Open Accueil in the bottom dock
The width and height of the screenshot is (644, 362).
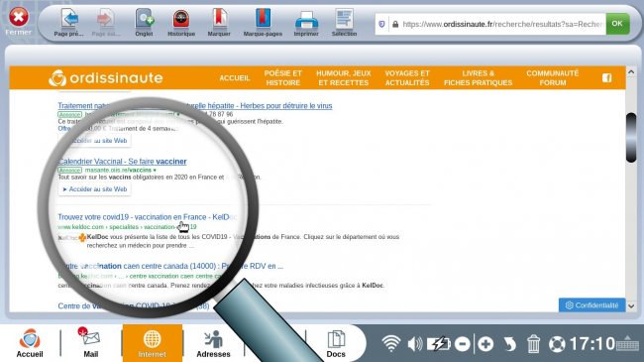click(x=30, y=343)
